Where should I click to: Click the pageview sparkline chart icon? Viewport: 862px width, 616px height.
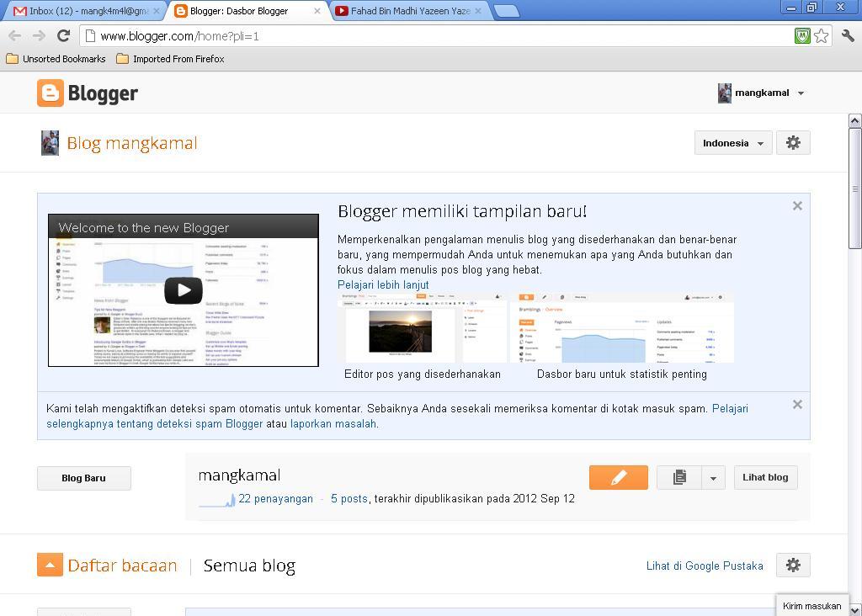tap(217, 500)
